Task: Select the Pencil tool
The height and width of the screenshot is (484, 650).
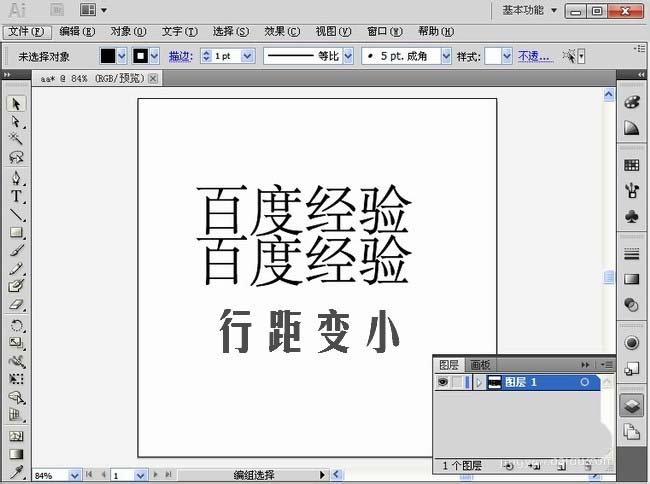Action: tap(16, 269)
